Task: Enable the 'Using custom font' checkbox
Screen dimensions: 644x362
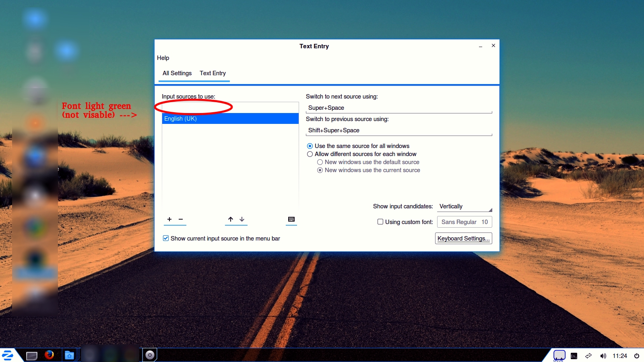Action: tap(380, 222)
